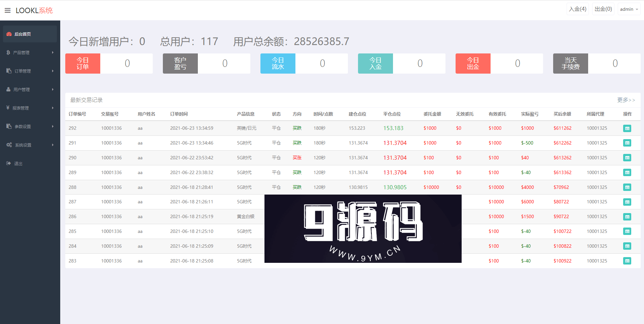
Task: Open details icon for order 292
Action: point(627,128)
